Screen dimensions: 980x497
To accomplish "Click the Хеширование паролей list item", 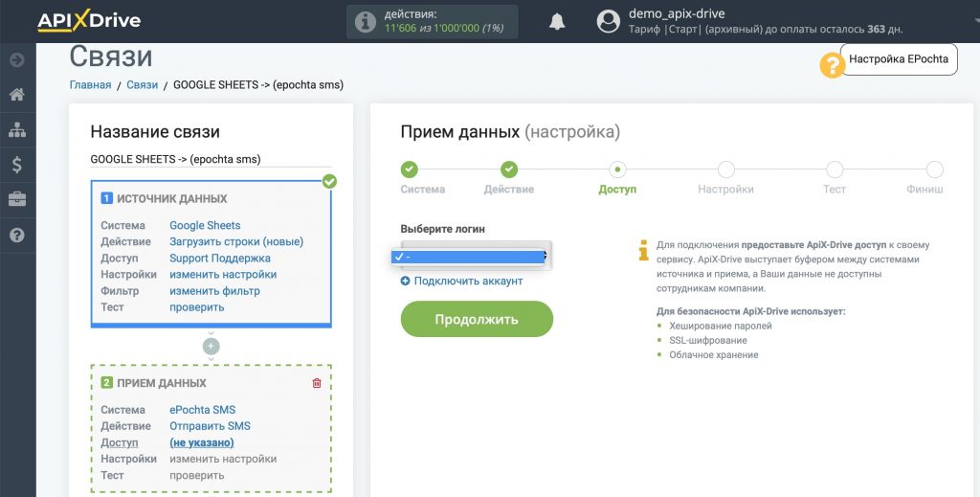I will click(721, 326).
